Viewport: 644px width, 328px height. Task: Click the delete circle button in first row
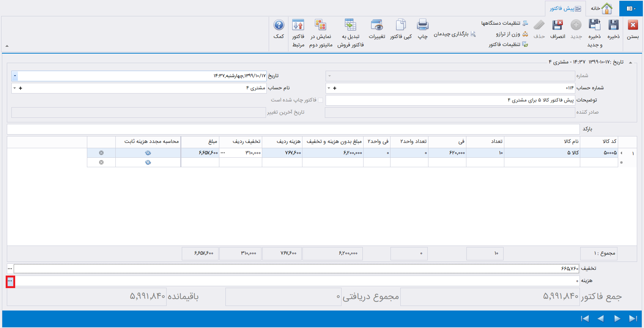101,153
